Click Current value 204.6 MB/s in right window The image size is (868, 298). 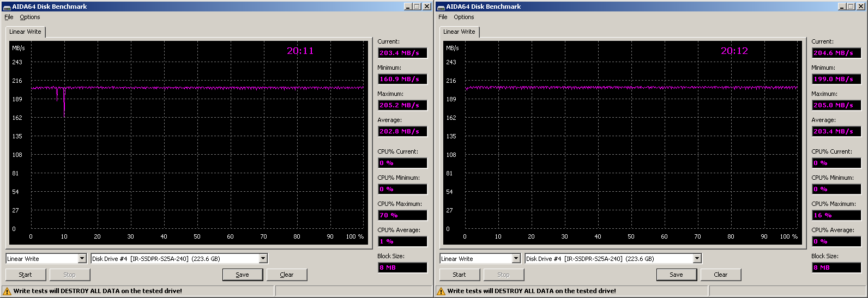(836, 53)
